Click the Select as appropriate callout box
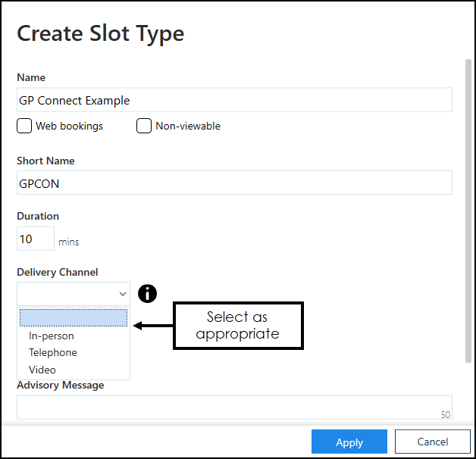The width and height of the screenshot is (476, 459). tap(238, 326)
